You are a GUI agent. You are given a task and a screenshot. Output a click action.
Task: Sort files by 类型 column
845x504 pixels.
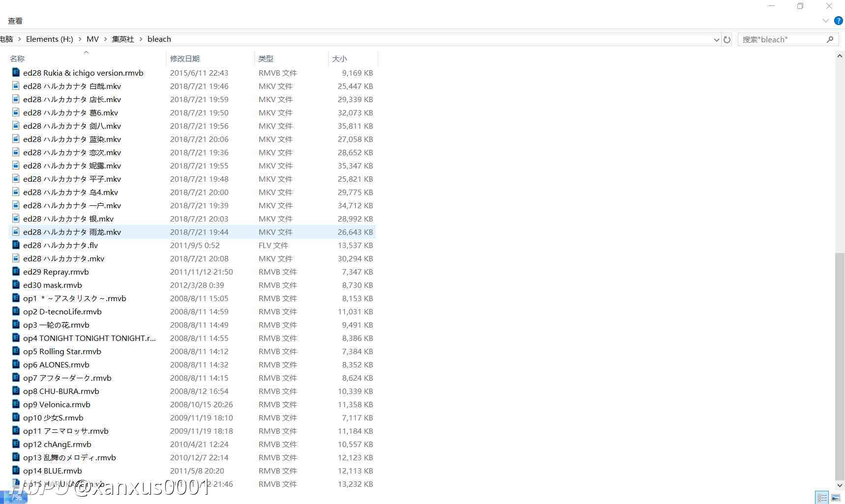pos(266,58)
